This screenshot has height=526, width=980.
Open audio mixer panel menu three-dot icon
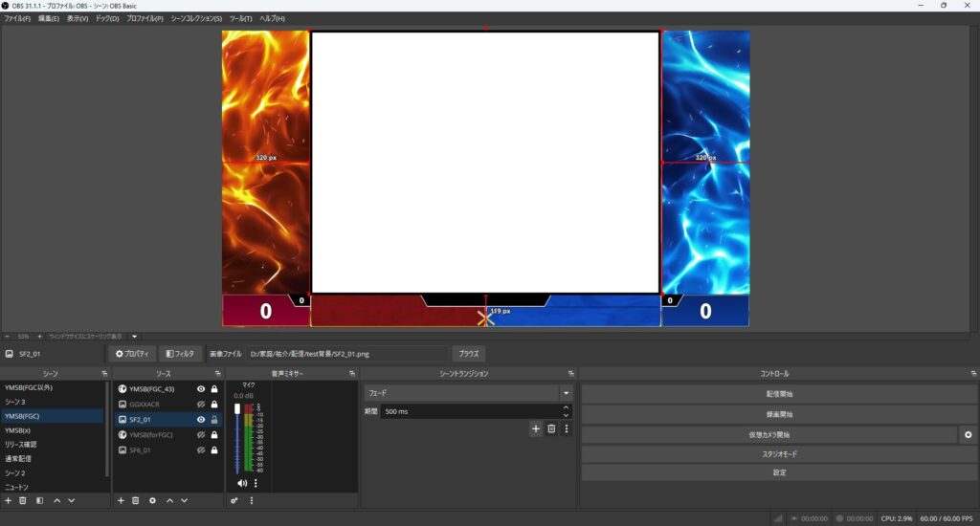[252, 500]
